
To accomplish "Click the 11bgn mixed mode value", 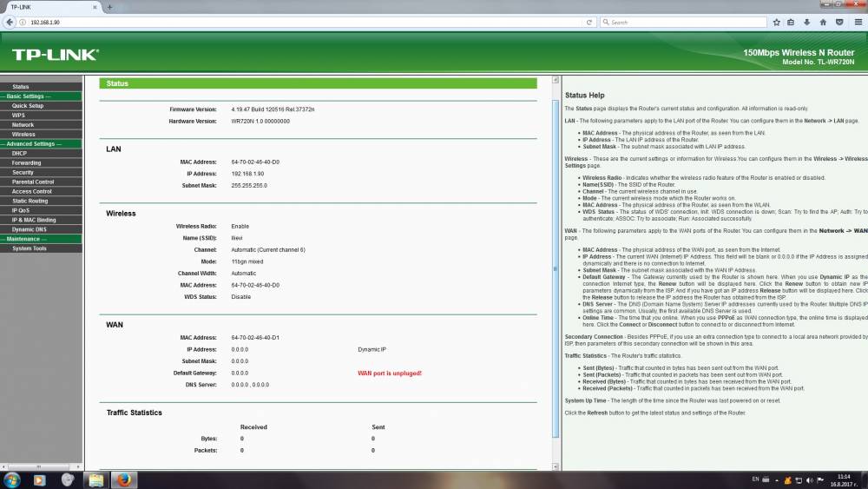I will click(247, 261).
